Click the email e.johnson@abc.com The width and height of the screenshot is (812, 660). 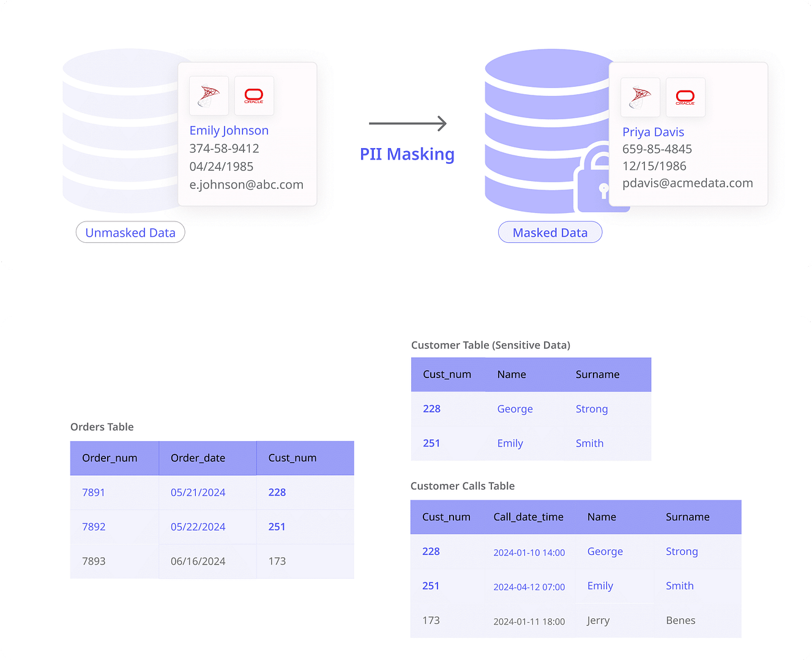tap(246, 185)
